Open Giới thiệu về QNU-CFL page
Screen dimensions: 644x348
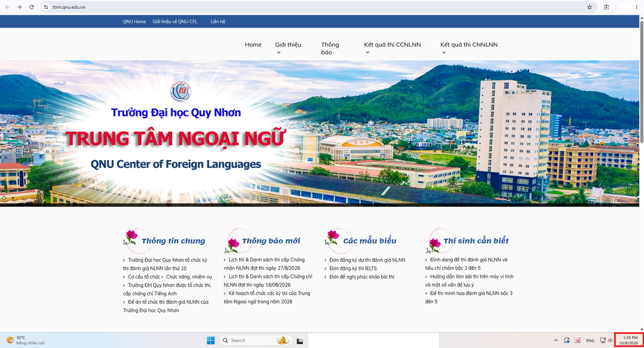pyautogui.click(x=175, y=21)
